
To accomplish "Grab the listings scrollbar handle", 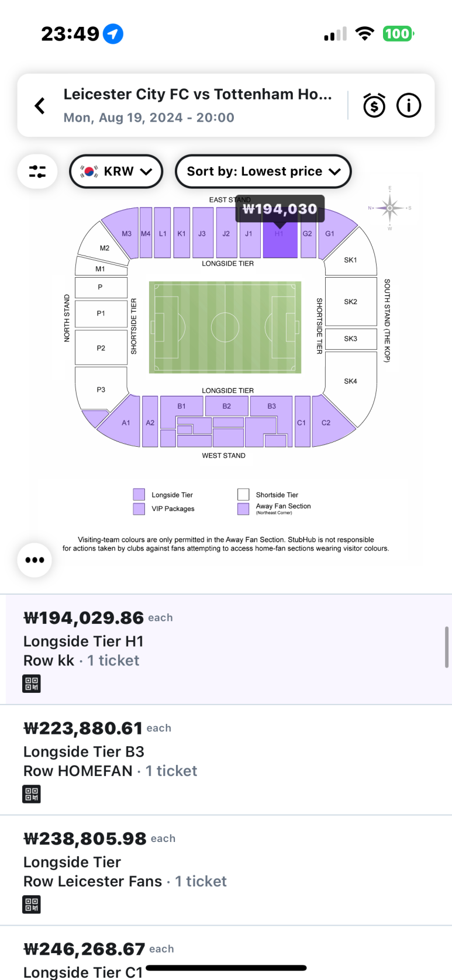I will 447,647.
